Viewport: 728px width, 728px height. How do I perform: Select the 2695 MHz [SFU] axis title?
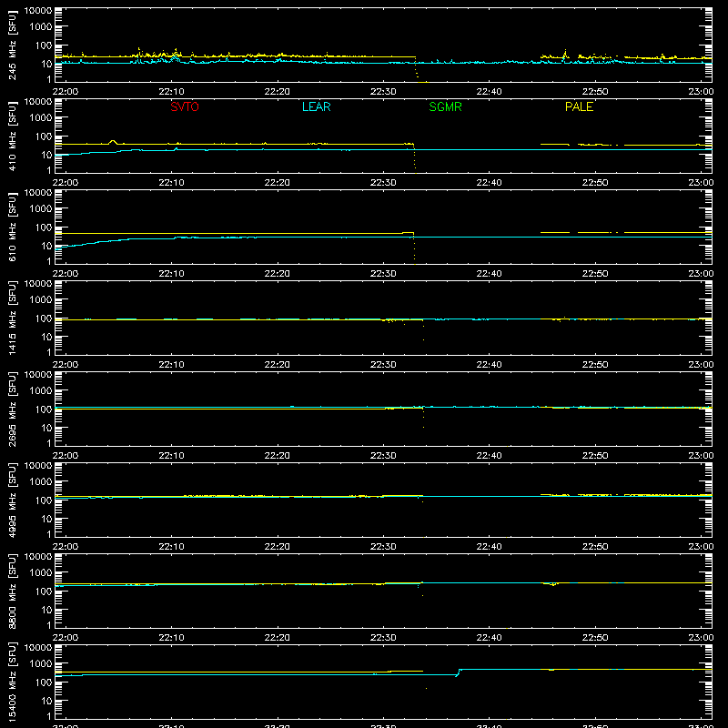[13, 409]
